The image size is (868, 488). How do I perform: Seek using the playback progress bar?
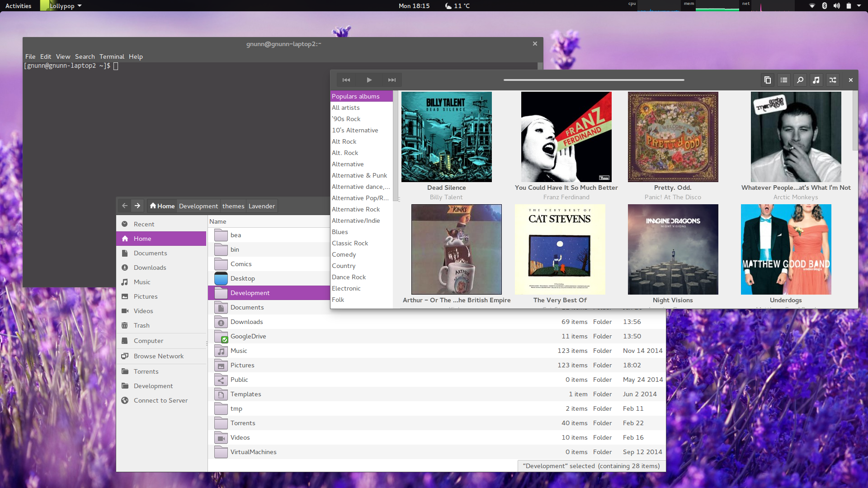594,80
